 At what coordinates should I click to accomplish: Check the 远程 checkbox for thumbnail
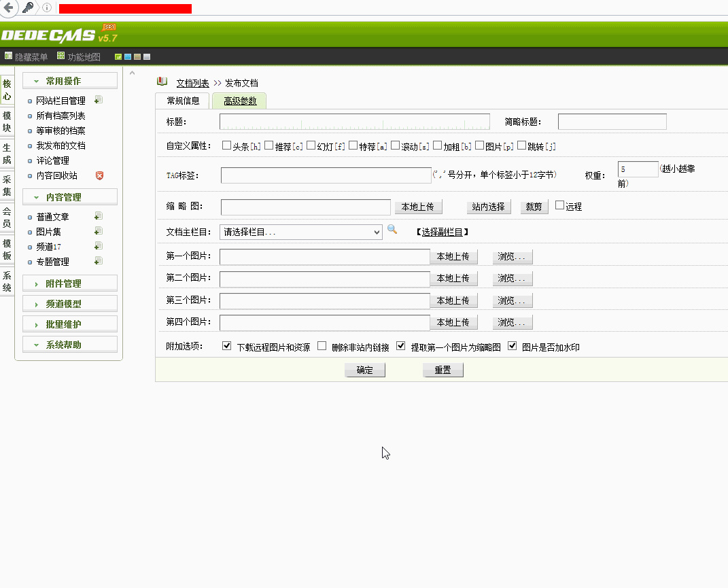coord(559,206)
